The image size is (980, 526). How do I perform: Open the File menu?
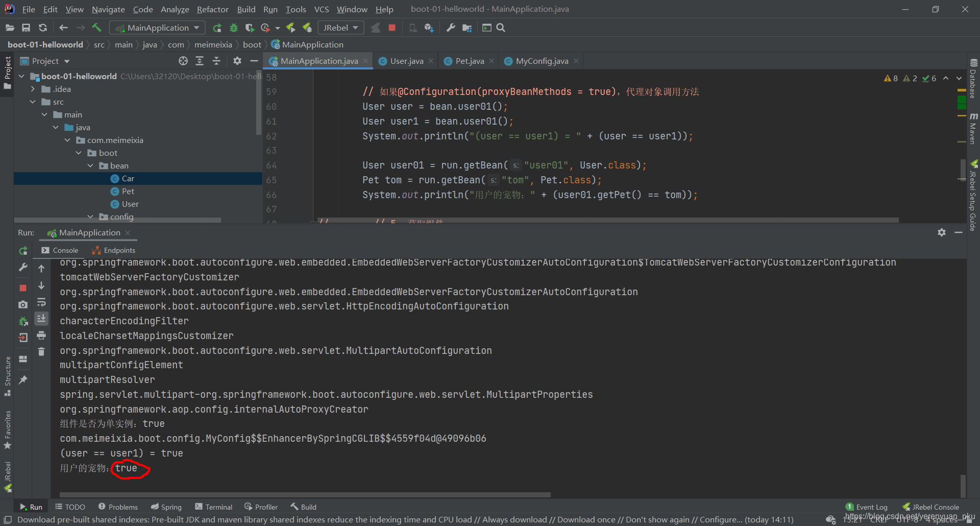pos(29,9)
